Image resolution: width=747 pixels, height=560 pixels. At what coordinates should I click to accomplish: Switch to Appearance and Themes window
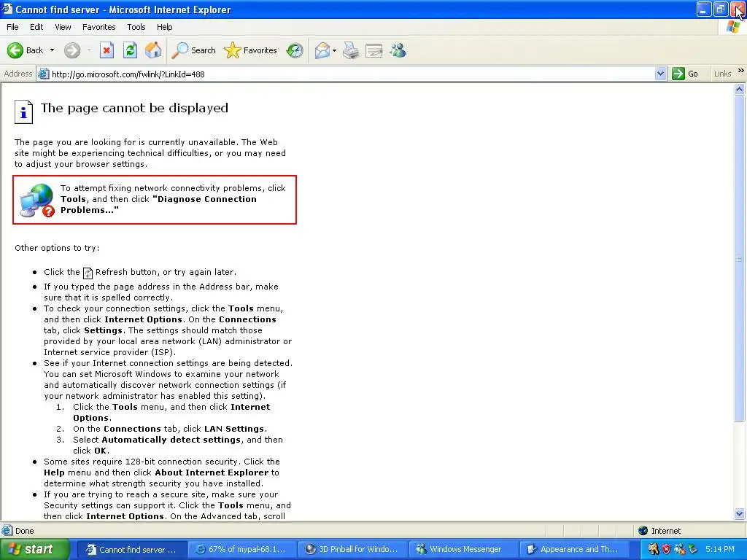pyautogui.click(x=573, y=550)
